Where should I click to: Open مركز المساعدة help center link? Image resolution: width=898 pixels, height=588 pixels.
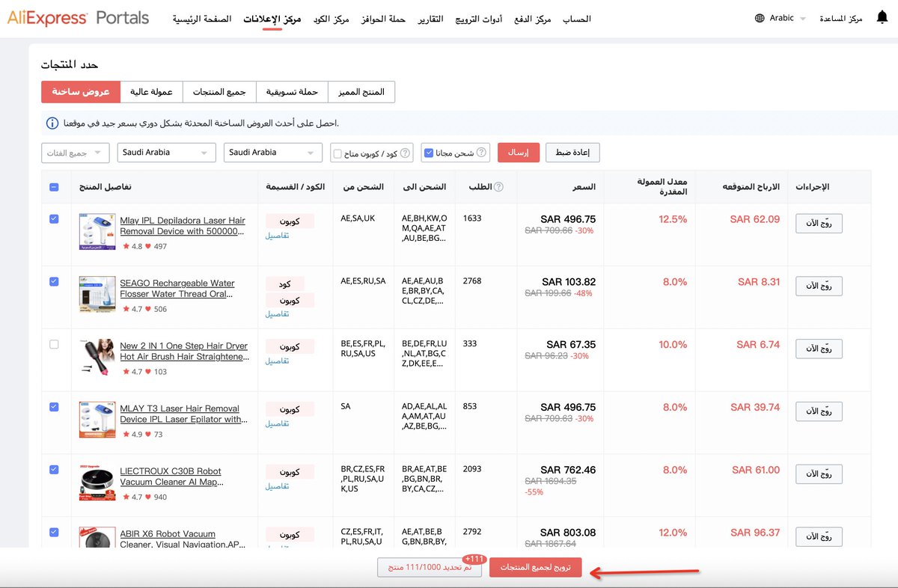841,18
